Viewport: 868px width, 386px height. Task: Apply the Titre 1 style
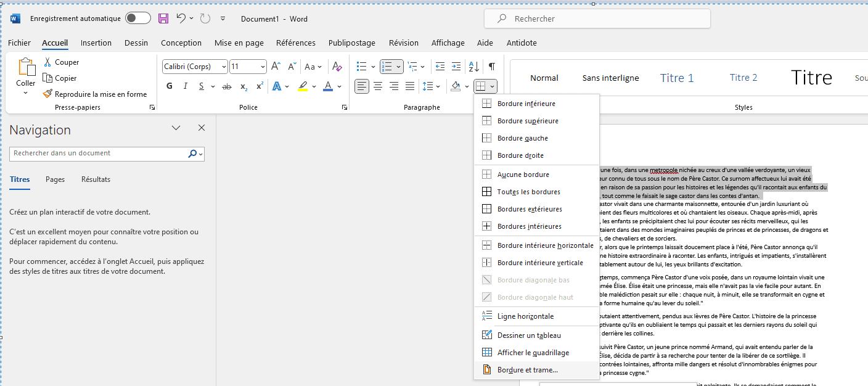tap(677, 78)
